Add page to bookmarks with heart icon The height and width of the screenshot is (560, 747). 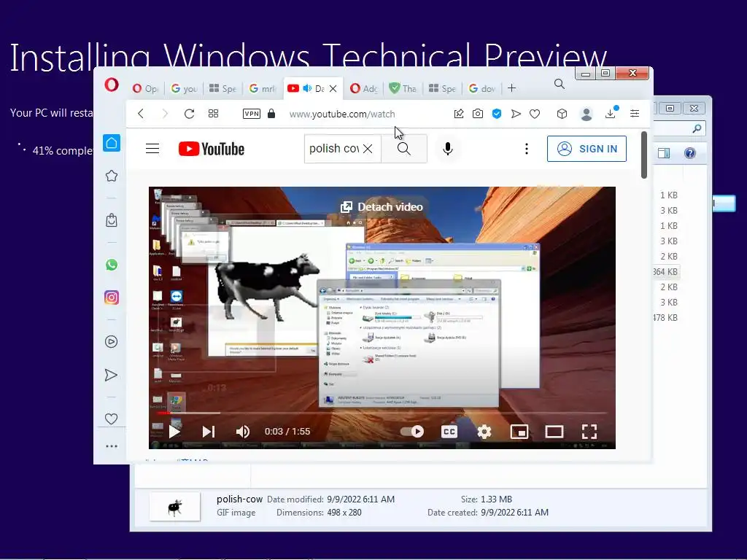[x=535, y=114]
